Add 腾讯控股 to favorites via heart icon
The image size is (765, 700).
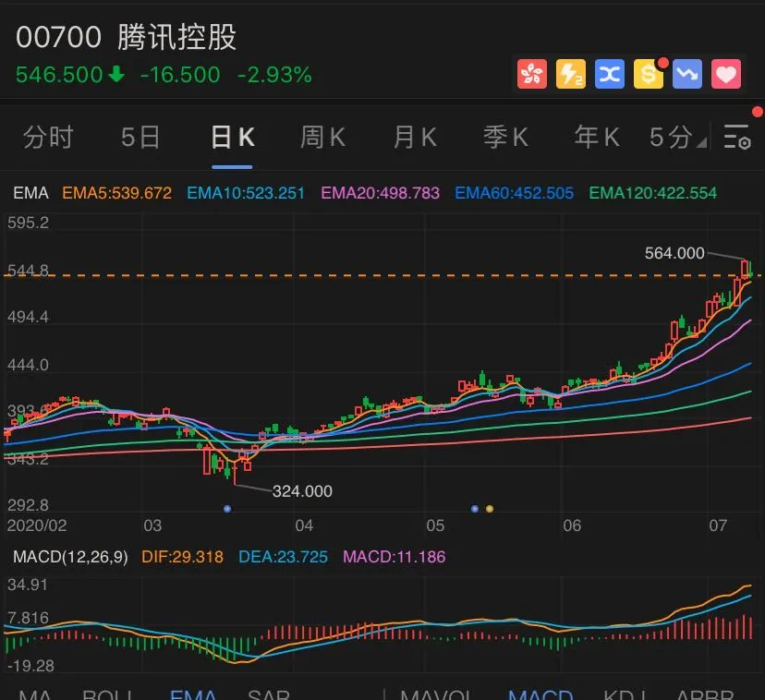pos(726,74)
